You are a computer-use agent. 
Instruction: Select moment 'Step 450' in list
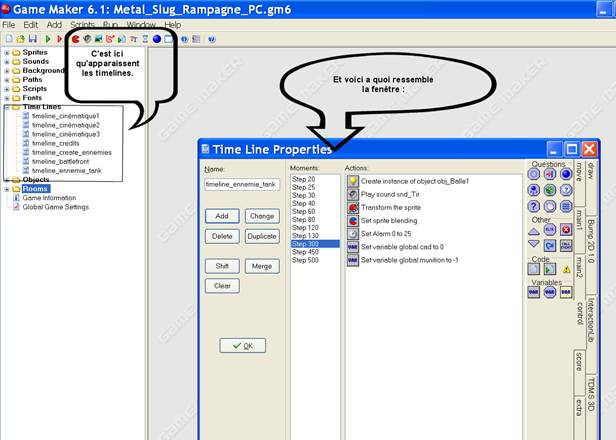(x=315, y=252)
